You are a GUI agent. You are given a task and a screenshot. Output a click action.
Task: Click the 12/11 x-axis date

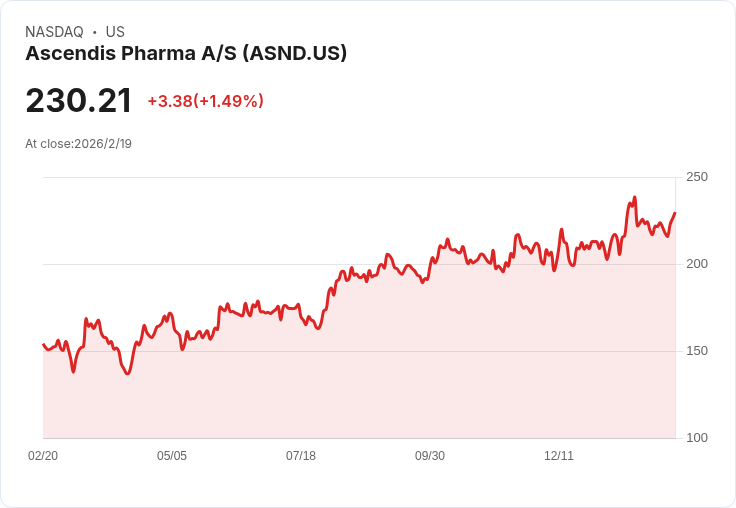[559, 456]
